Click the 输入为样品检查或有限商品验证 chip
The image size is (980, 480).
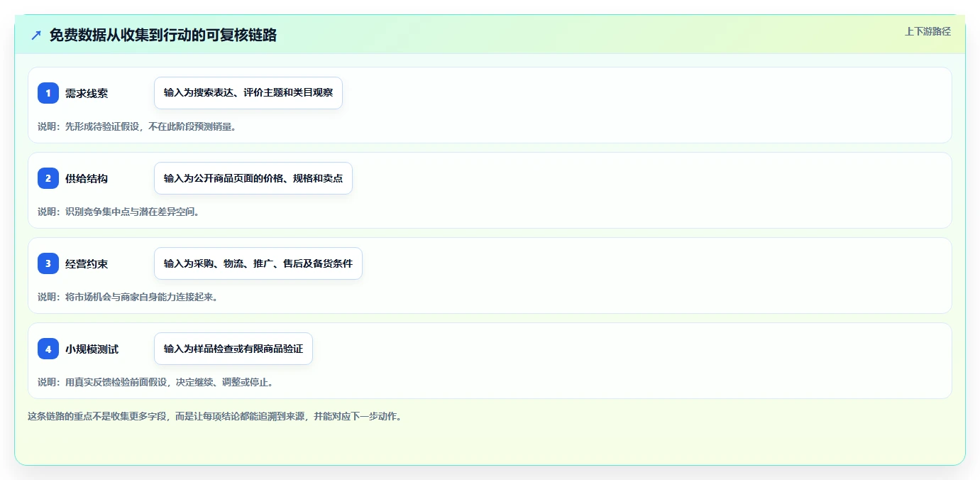233,349
